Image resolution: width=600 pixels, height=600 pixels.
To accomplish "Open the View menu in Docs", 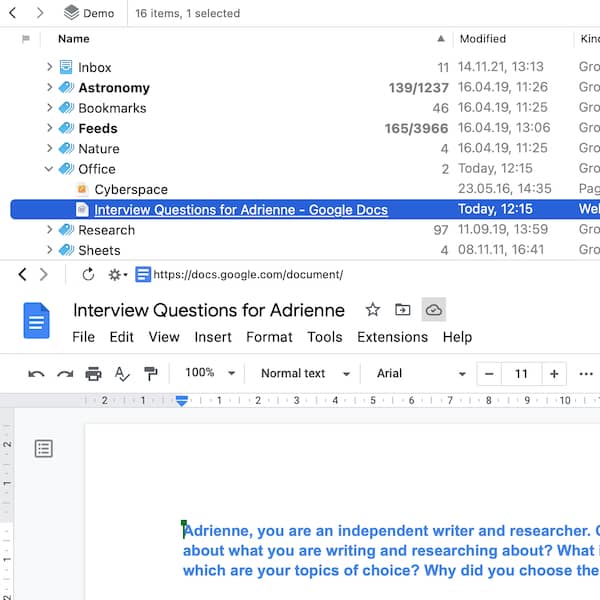I will [164, 337].
